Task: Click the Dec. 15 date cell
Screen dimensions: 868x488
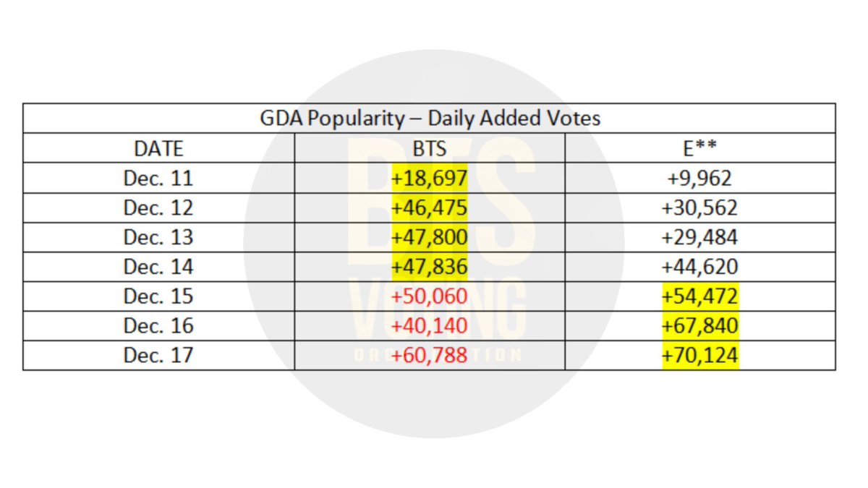Action: click(159, 296)
